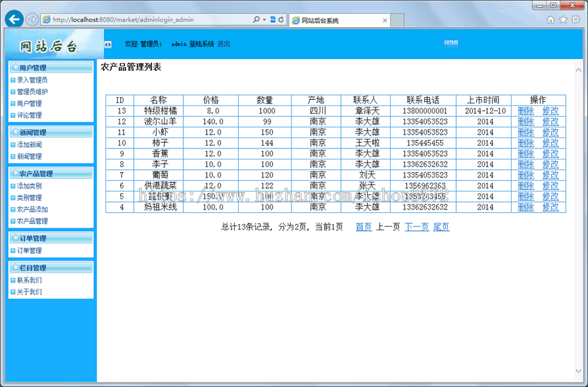Screen dimensions: 588x387
Task: Click the square icon beside 添加新闻
Action: coord(13,145)
